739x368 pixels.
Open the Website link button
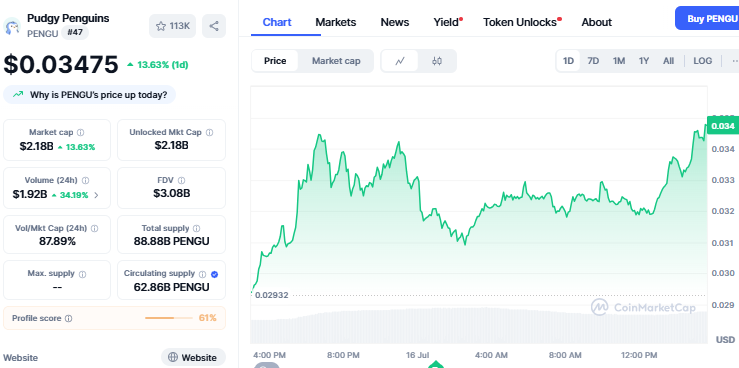(x=194, y=358)
